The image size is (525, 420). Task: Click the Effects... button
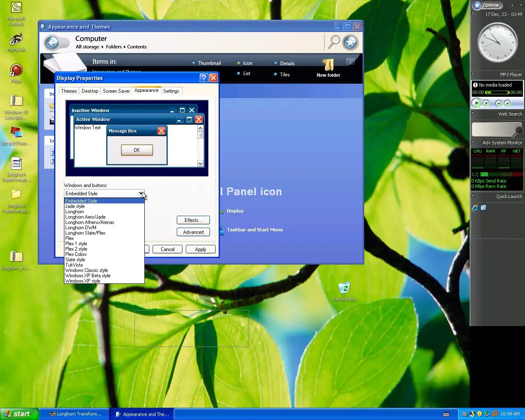point(193,220)
